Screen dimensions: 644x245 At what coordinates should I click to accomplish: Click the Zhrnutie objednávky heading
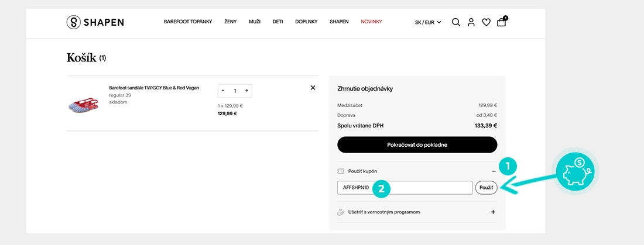point(365,89)
